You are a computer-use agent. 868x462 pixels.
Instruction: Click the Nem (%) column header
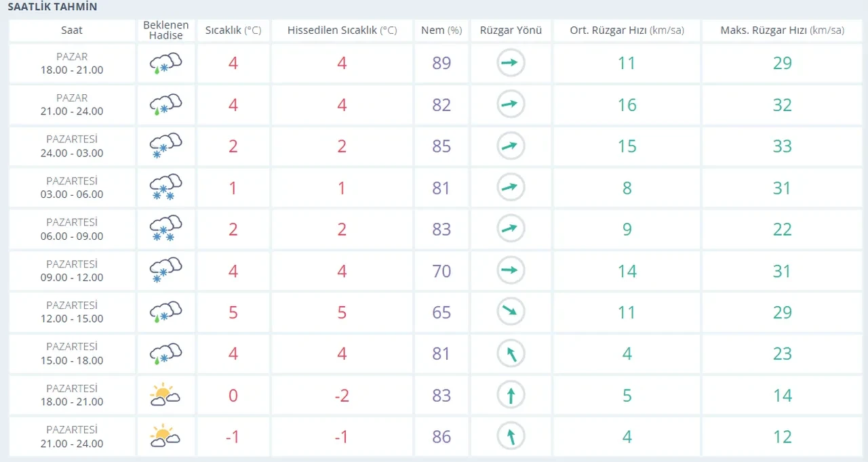(x=441, y=30)
